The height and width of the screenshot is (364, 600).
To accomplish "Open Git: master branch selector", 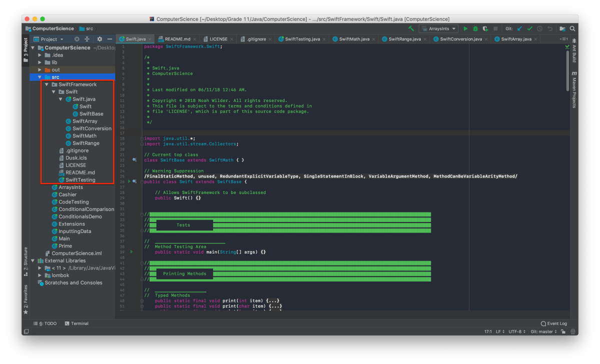I will point(543,331).
